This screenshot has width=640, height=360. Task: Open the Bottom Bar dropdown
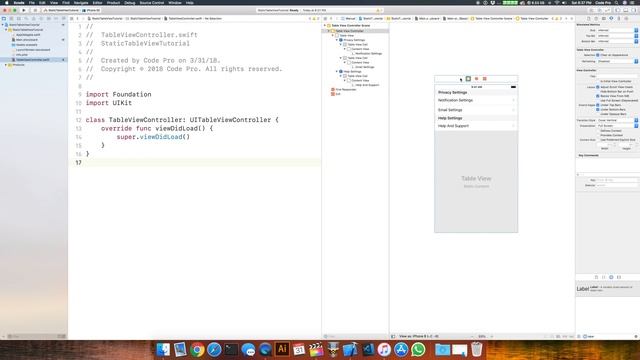click(617, 41)
